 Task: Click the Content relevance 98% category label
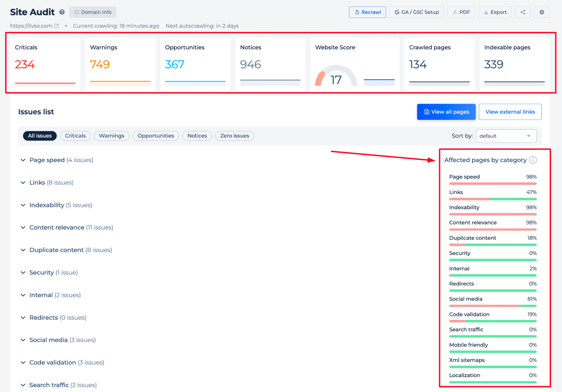tap(473, 223)
